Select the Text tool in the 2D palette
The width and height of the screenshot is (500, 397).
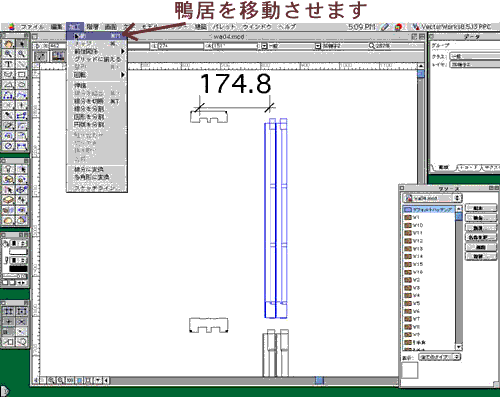8,64
